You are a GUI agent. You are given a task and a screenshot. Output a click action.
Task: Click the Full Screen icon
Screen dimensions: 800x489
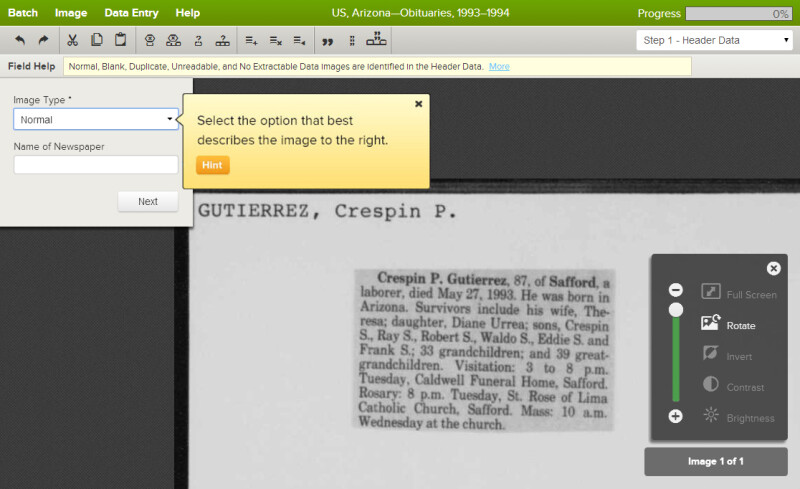tap(711, 291)
